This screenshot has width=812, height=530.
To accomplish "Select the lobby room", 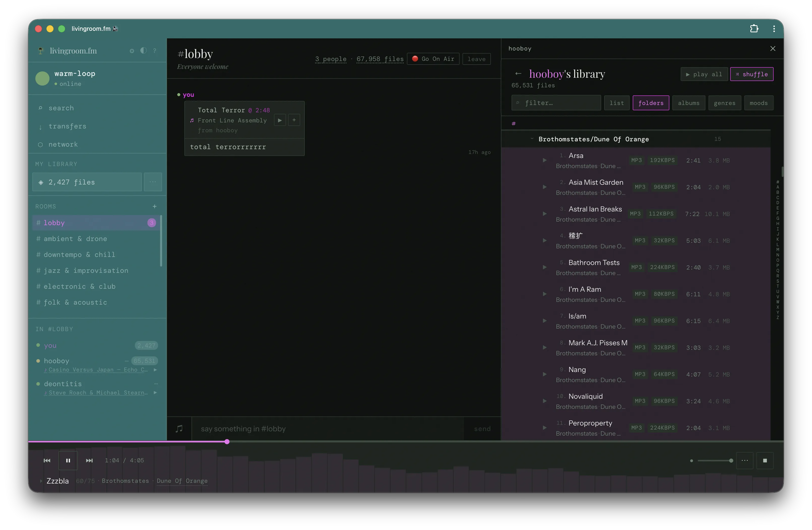I will tap(96, 223).
